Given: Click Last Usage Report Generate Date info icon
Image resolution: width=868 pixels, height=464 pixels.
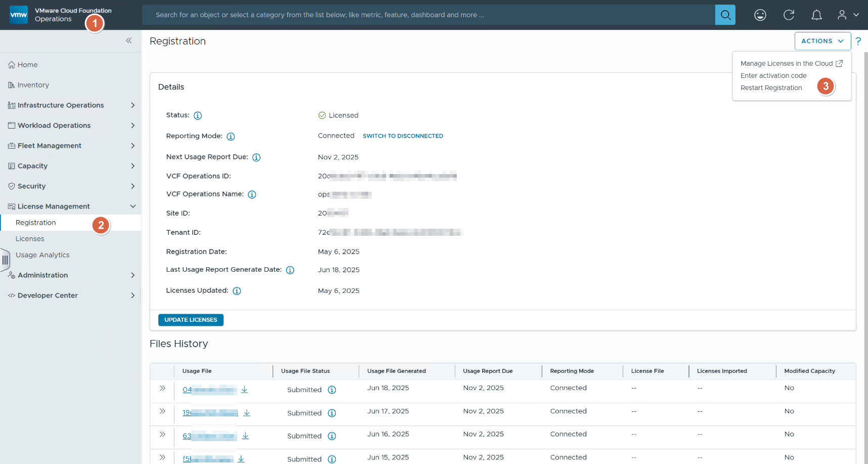Looking at the screenshot, I should [290, 270].
